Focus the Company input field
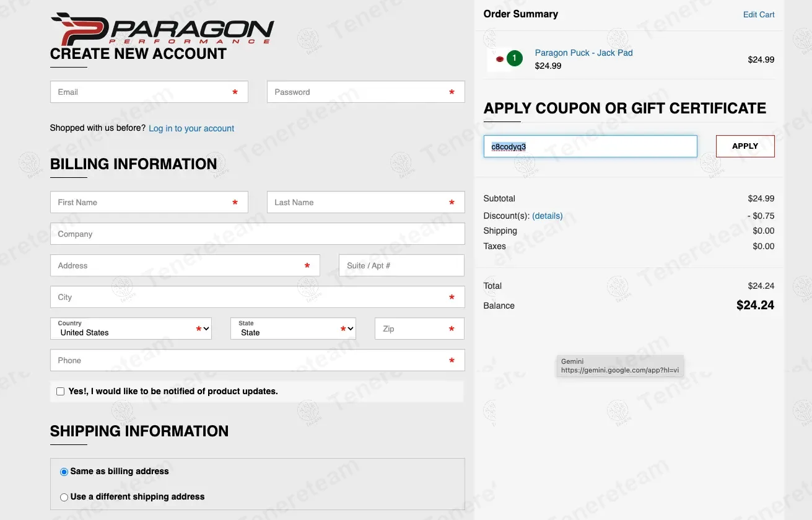 point(257,234)
